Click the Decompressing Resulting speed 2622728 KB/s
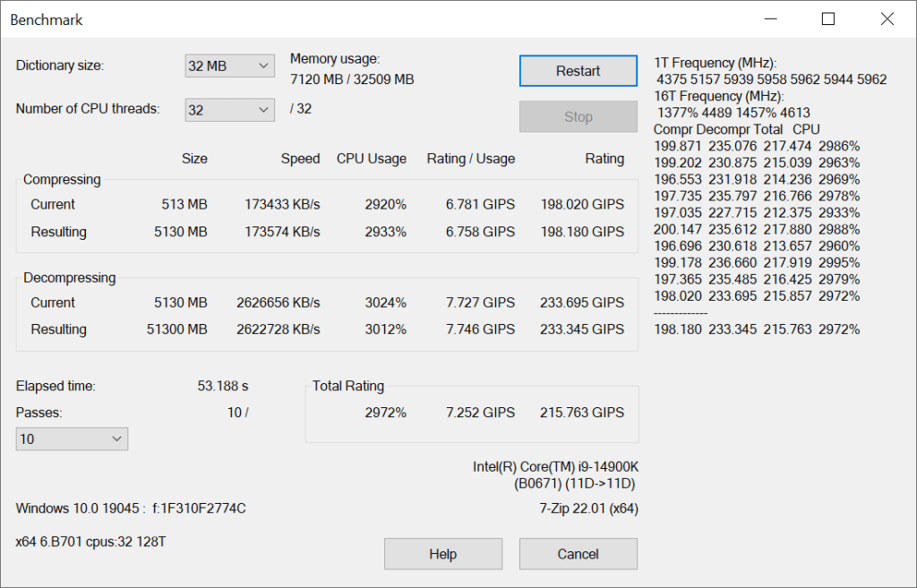 (x=278, y=329)
